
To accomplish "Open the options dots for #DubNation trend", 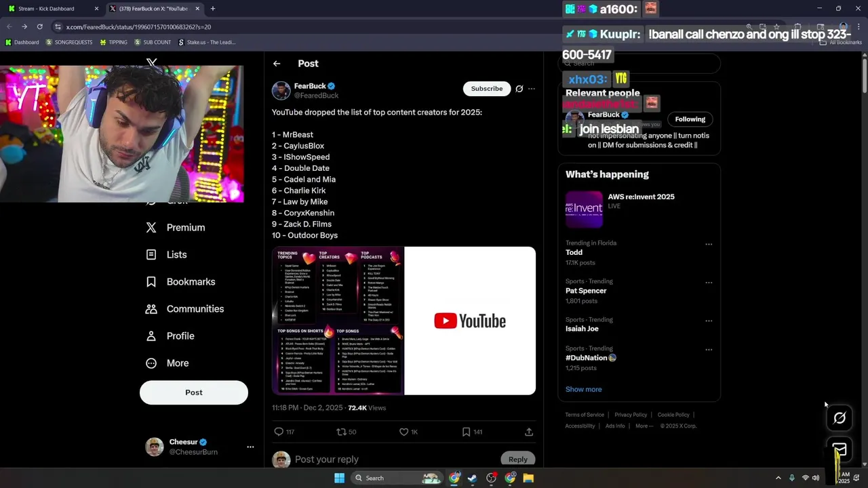I will tap(709, 350).
